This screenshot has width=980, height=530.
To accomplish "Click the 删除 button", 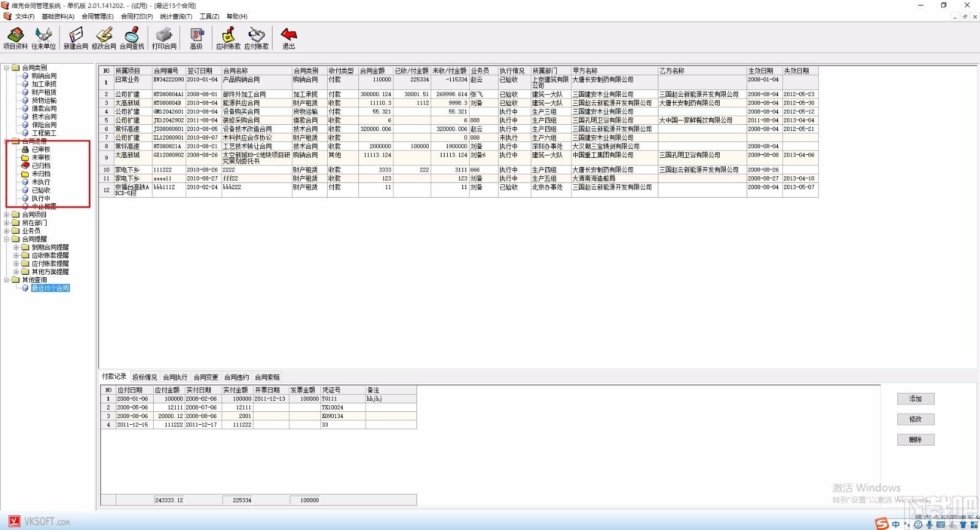I will pyautogui.click(x=916, y=440).
